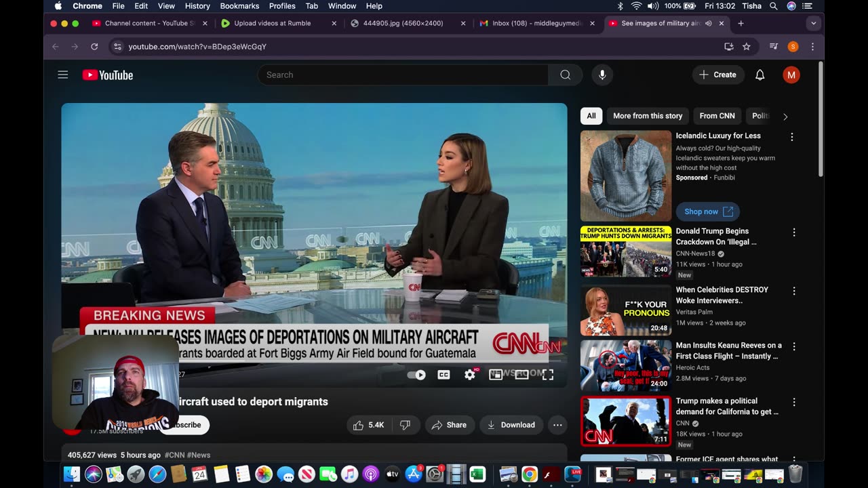Switch to the Gmail Inbox tab
Screen dimensions: 868x488
[537, 23]
